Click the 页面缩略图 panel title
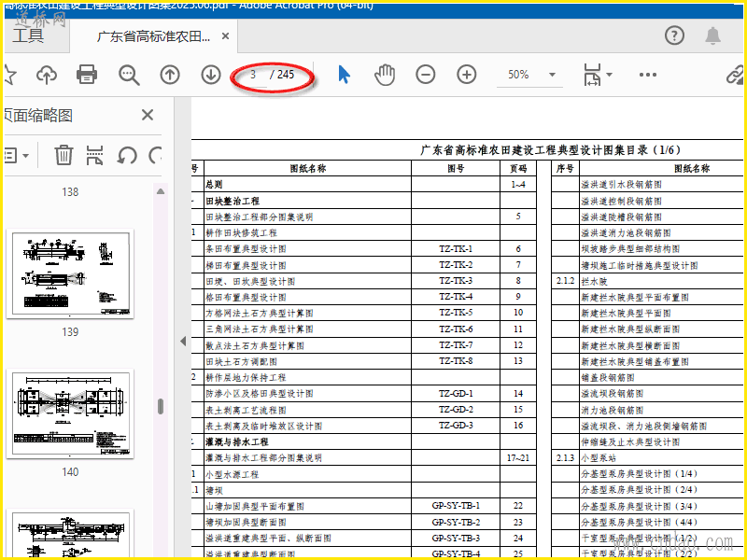 point(38,115)
